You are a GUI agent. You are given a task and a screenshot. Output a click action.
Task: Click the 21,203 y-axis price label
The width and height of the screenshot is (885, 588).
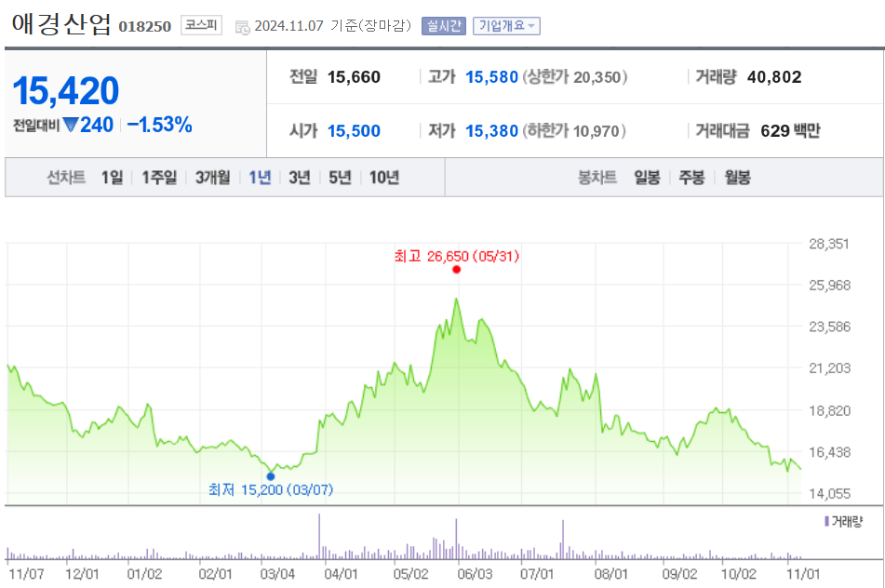click(x=829, y=367)
